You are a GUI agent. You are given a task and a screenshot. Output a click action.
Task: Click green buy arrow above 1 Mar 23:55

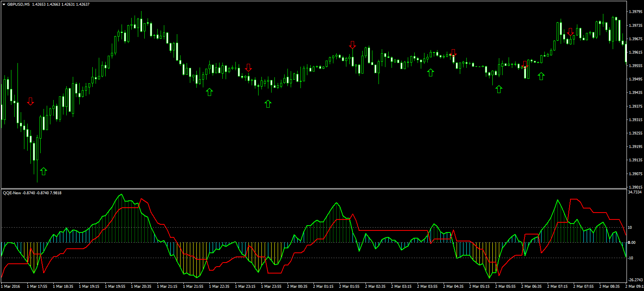click(268, 104)
